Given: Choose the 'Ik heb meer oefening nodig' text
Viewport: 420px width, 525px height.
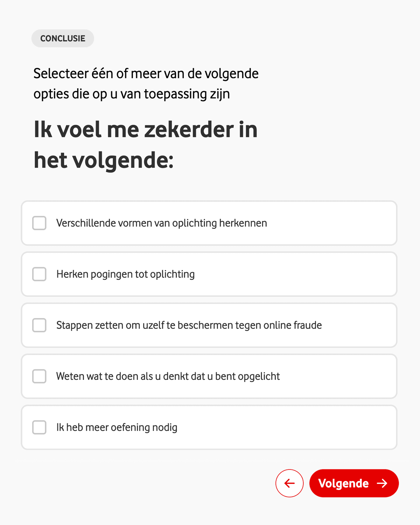Looking at the screenshot, I should pyautogui.click(x=117, y=428).
